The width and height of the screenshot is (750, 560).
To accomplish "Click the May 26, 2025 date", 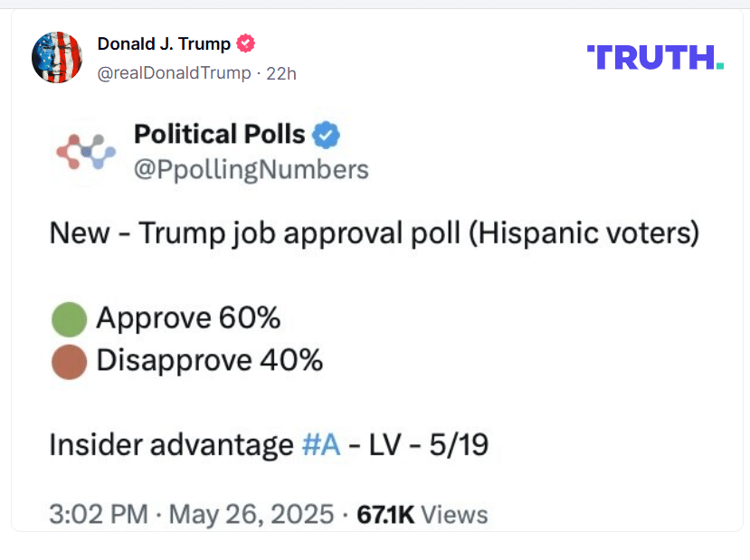I will pos(252,515).
